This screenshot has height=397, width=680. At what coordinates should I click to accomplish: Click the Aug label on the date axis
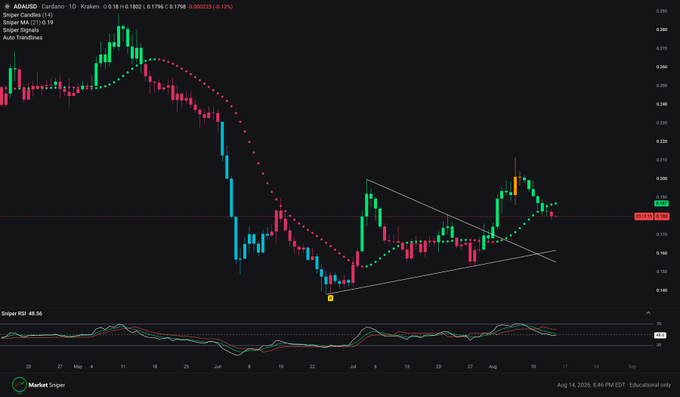click(493, 367)
